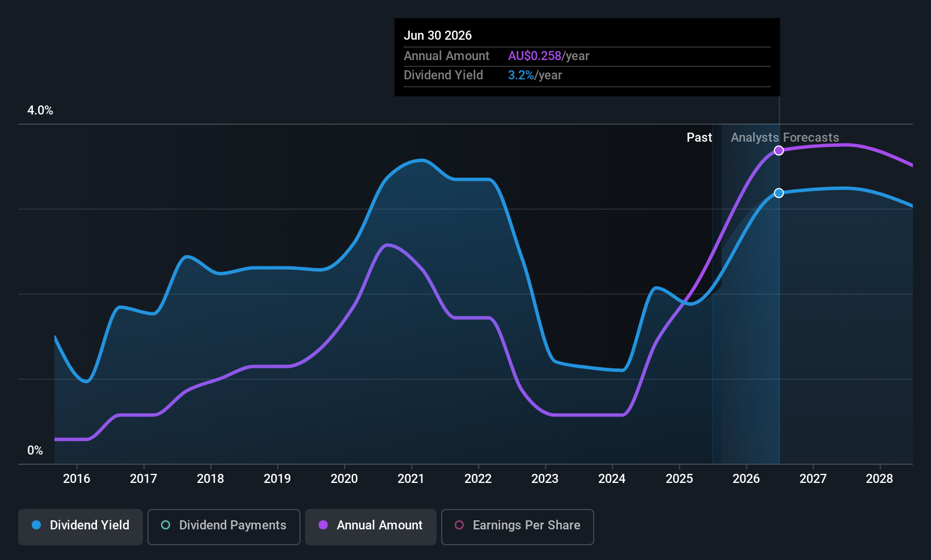The image size is (931, 560).
Task: Click the 2018 x-axis label
Action: [210, 479]
